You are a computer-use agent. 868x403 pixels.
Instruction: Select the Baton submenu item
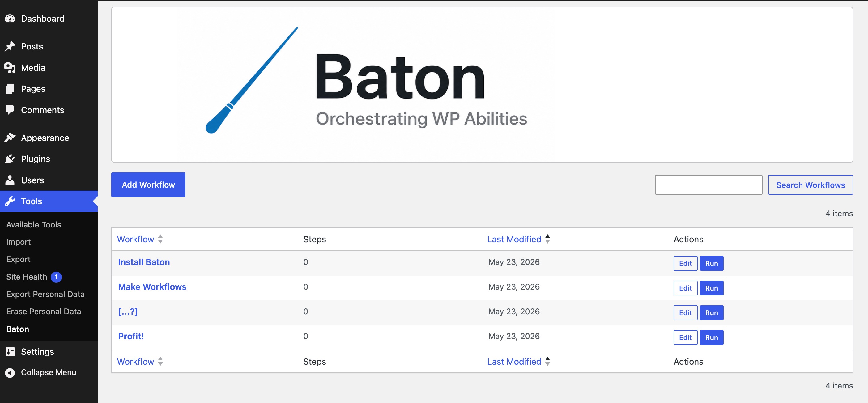coord(18,329)
